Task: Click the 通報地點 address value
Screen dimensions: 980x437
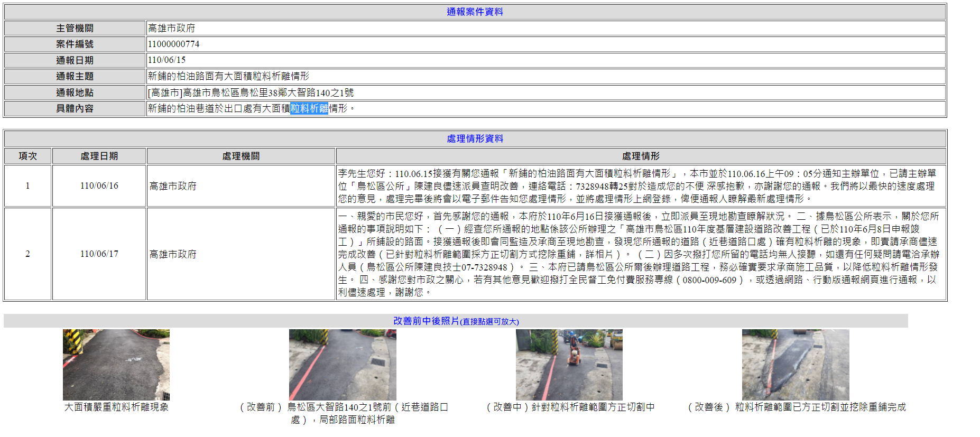Action: 251,92
